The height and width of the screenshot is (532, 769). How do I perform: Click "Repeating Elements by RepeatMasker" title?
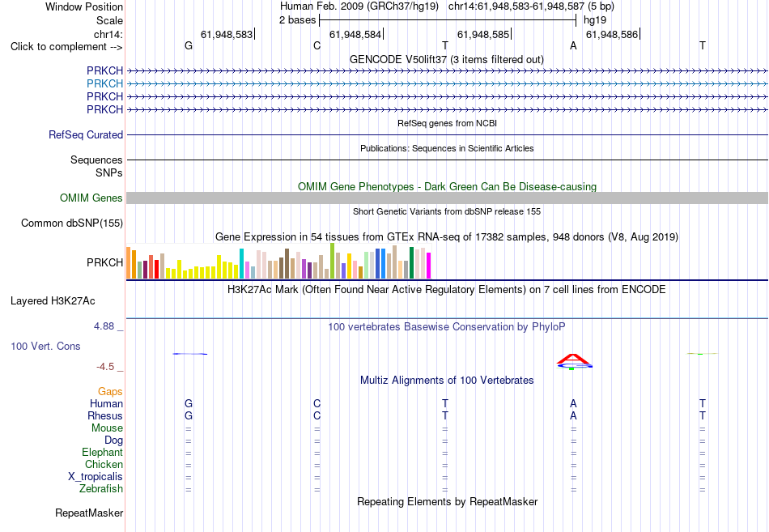(x=448, y=501)
